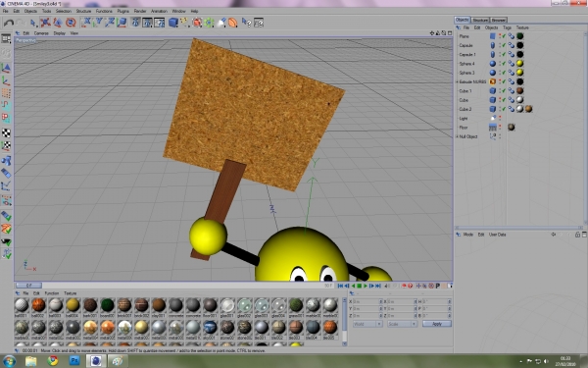Open coordinate system World dropdown
This screenshot has width=588, height=368.
point(367,324)
